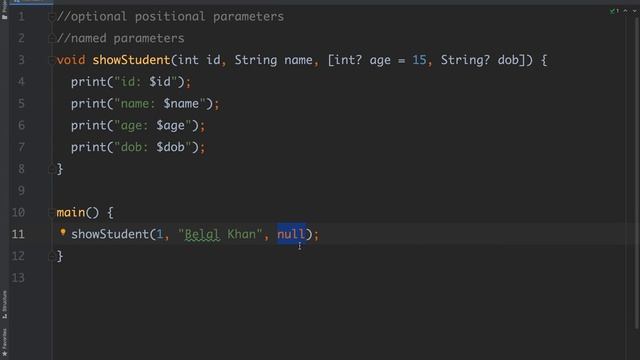Viewport: 640px width, 360px height.
Task: Click fold end marker on line 12
Action: (x=52, y=256)
